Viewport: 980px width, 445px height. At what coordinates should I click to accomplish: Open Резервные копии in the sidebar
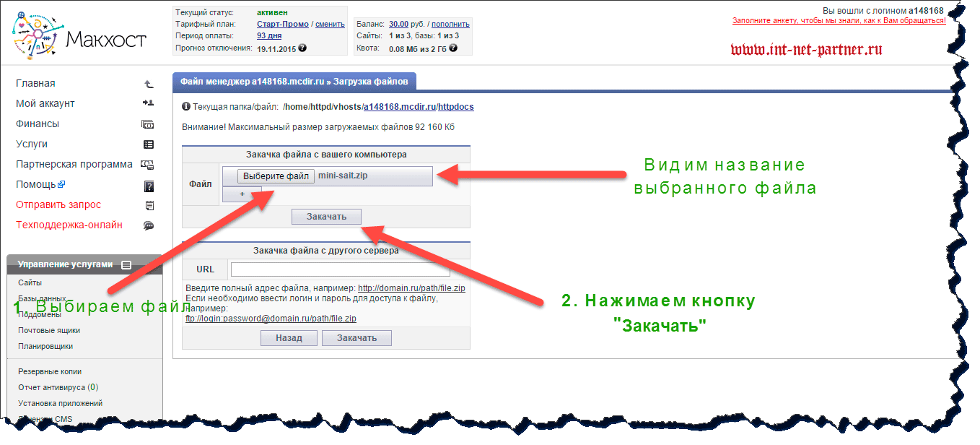(50, 371)
